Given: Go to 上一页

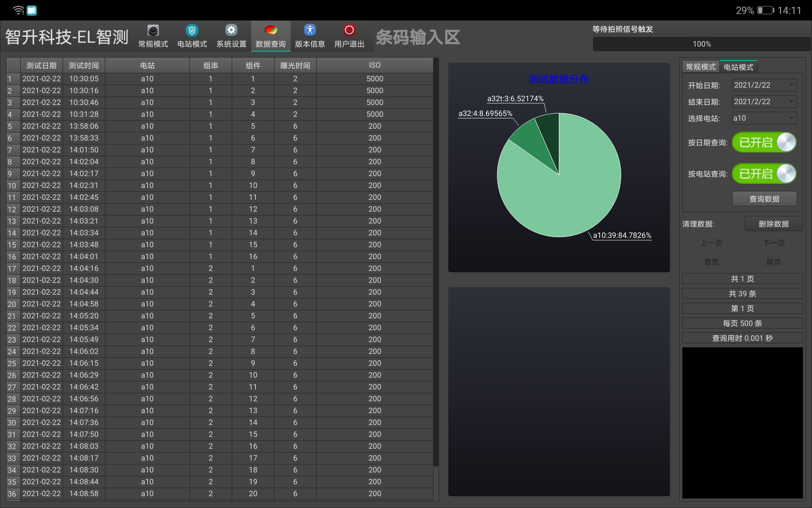Looking at the screenshot, I should [711, 243].
